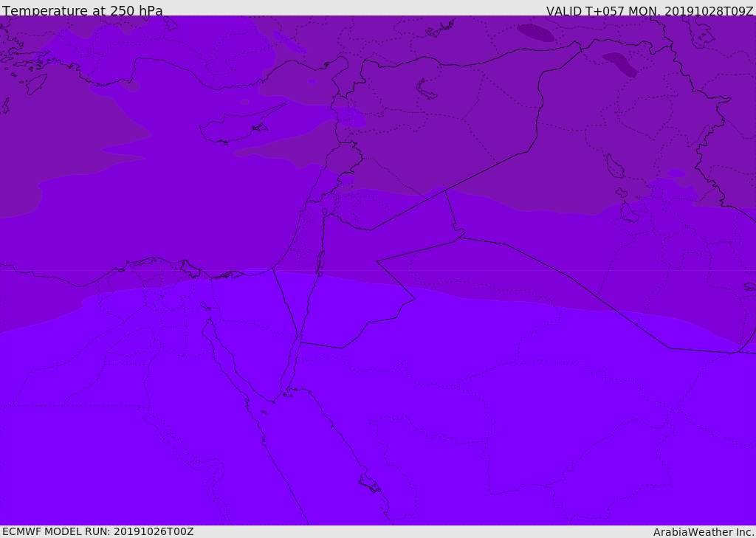Click the 'VALID T+057 MON. 20191028T09Z' label
The height and width of the screenshot is (538, 756).
pyautogui.click(x=650, y=11)
